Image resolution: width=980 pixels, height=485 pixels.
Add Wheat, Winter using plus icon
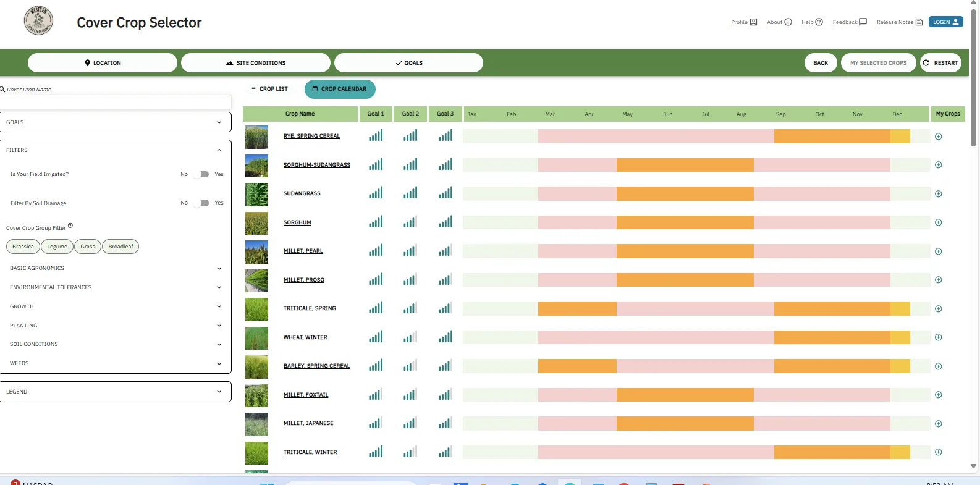pyautogui.click(x=938, y=337)
